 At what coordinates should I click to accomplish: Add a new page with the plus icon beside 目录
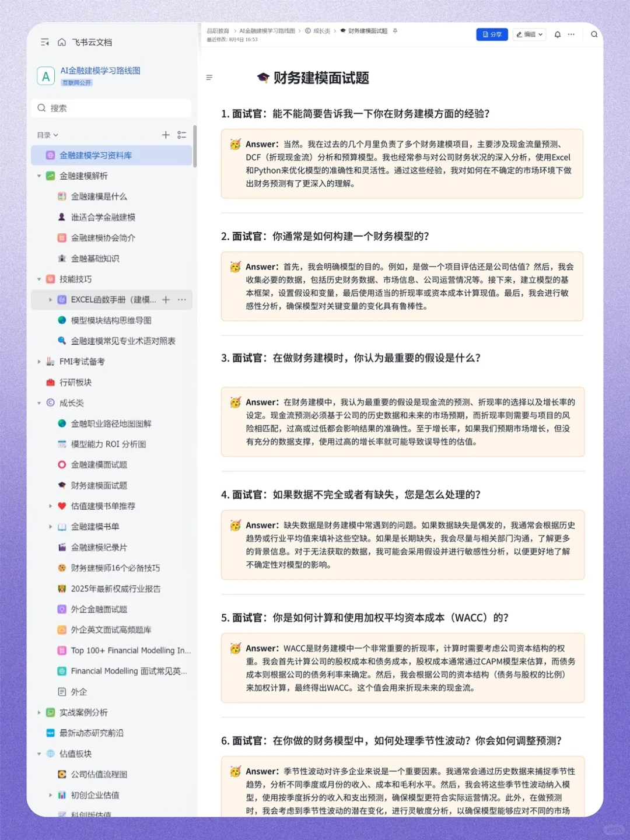166,135
